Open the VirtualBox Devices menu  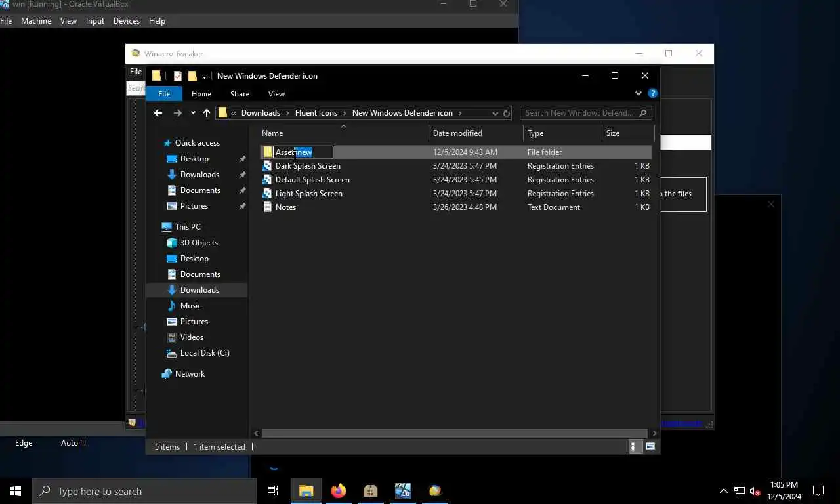126,21
